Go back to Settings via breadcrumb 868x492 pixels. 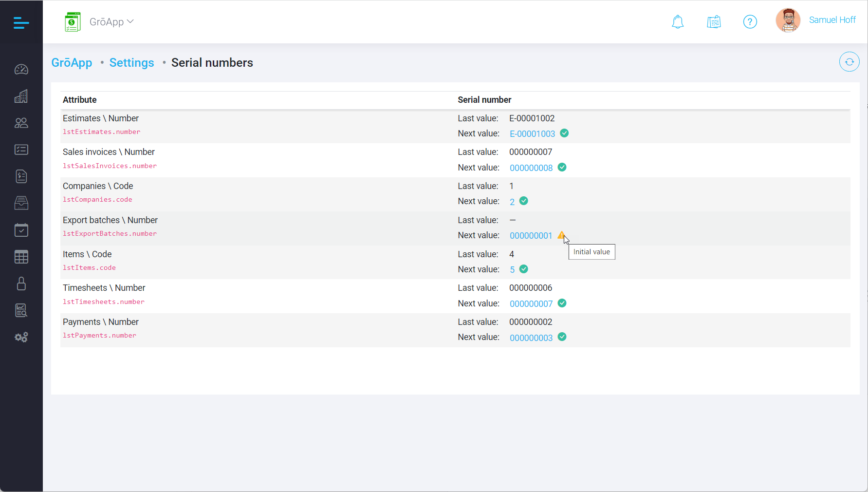tap(131, 62)
